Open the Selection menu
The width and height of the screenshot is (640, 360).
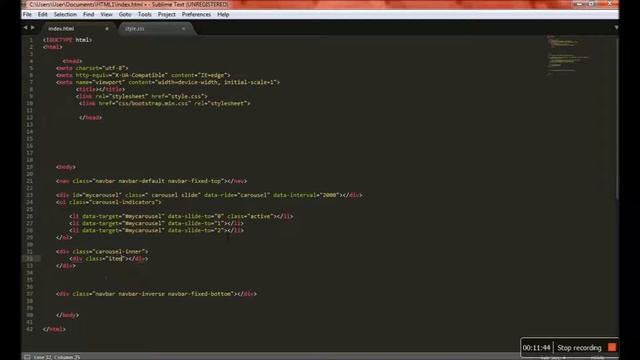65,14
